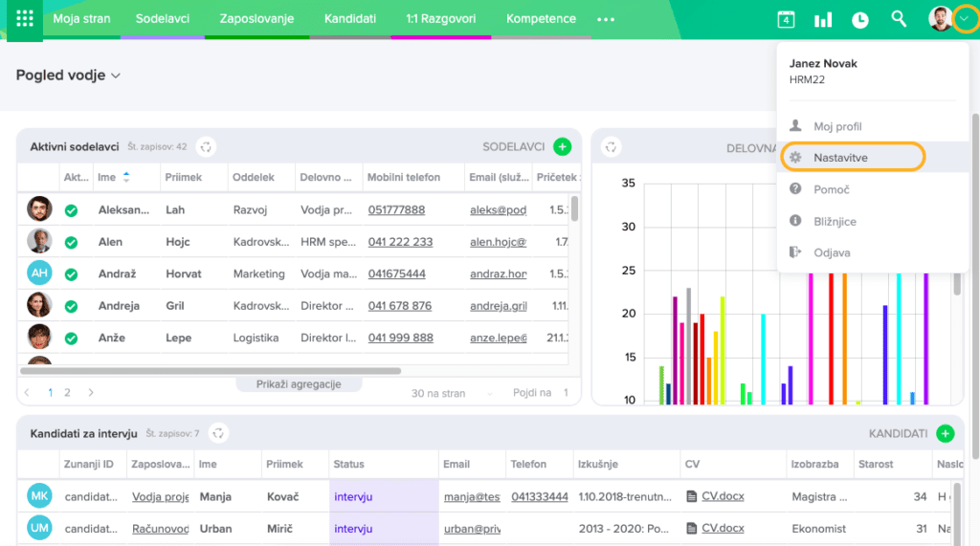Switch to the Kandidati tab

[x=349, y=19]
